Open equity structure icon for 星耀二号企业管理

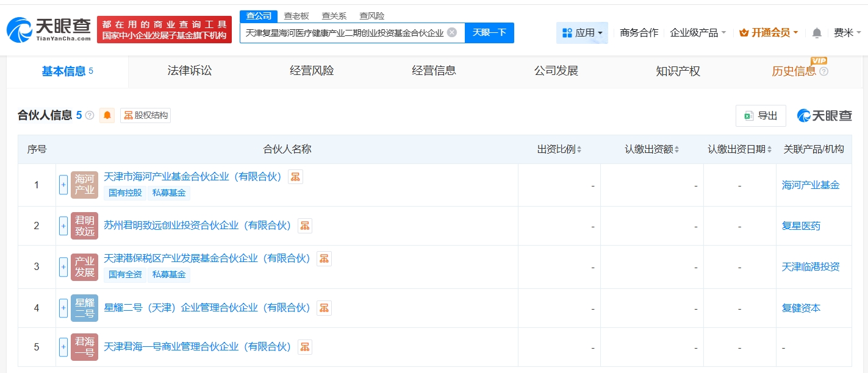coord(324,308)
